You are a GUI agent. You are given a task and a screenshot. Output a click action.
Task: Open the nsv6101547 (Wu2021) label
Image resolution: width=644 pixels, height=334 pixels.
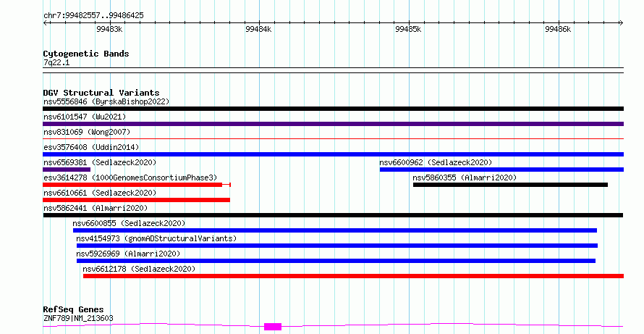(x=85, y=117)
